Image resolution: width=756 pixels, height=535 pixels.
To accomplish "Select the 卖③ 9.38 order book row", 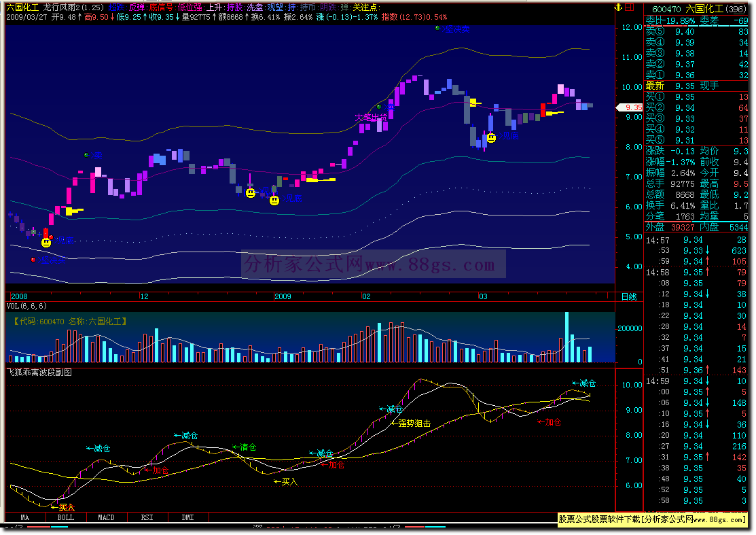I will point(697,54).
